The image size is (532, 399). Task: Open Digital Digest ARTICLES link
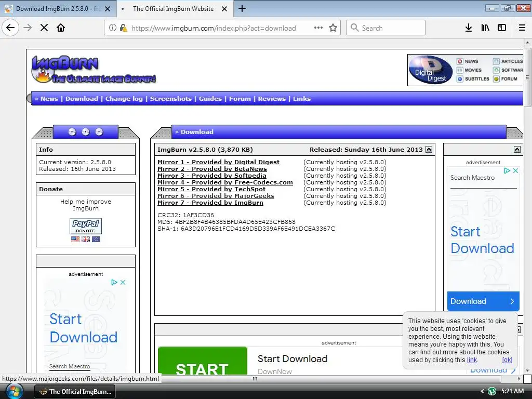click(x=508, y=61)
